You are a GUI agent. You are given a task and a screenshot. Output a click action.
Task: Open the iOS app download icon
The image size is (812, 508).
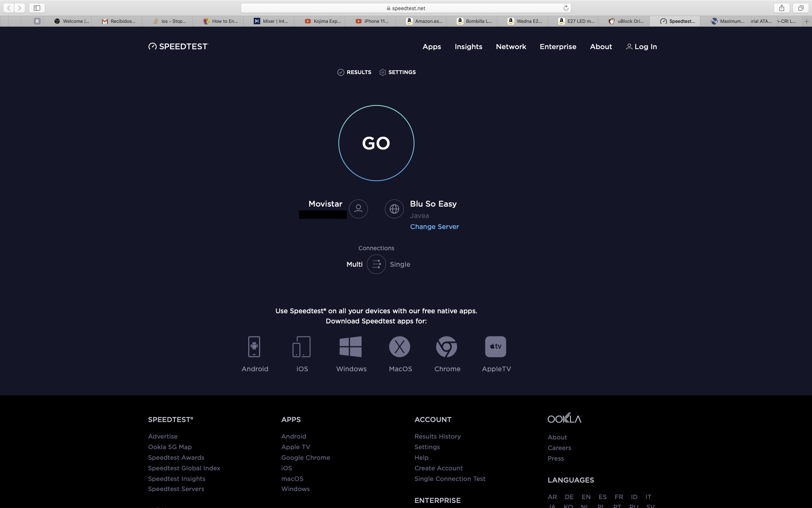(x=302, y=347)
